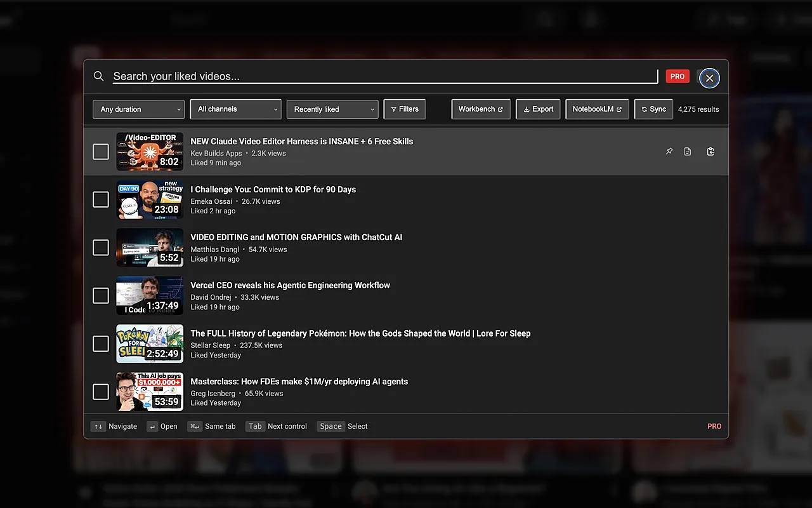
Task: Click the footer 'Select' Space hint
Action: click(x=343, y=427)
